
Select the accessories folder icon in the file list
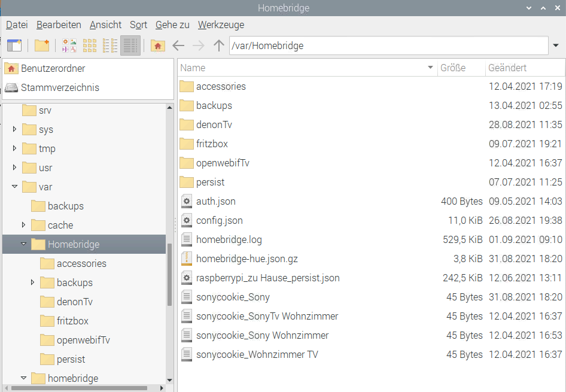pos(187,86)
